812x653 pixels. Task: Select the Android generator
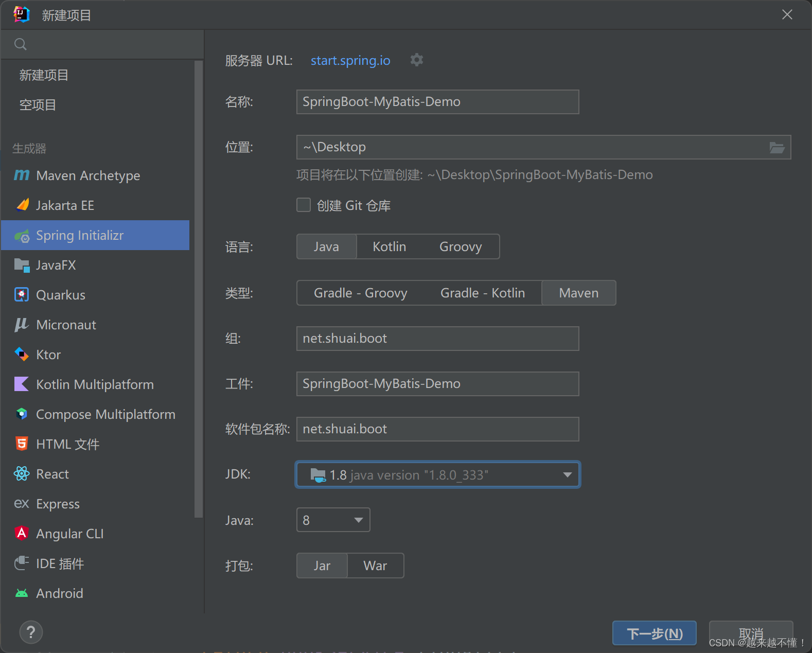tap(96, 593)
